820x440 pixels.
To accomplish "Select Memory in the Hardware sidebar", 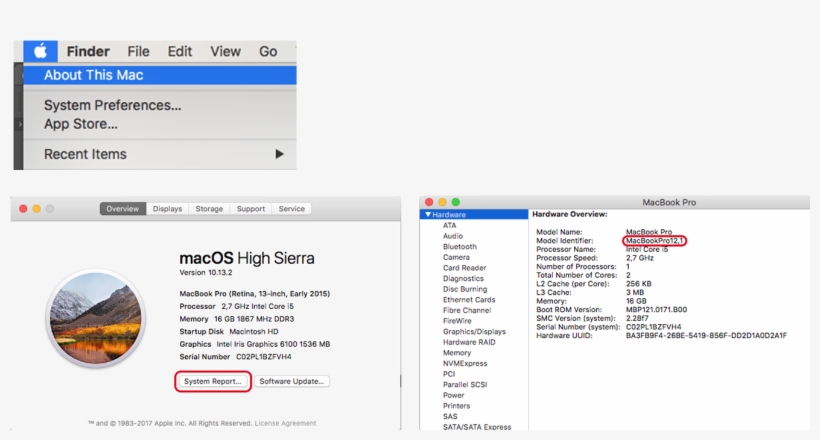I will point(457,353).
